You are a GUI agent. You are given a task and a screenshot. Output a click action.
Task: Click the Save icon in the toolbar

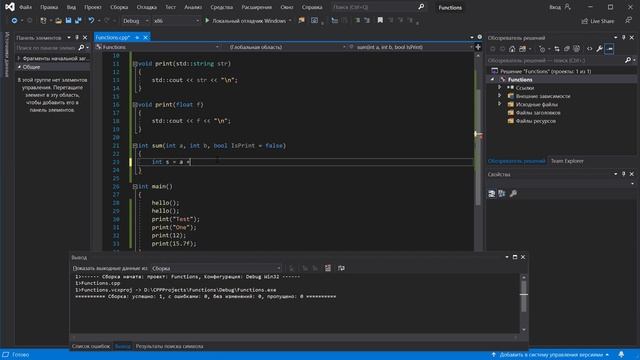[68, 20]
